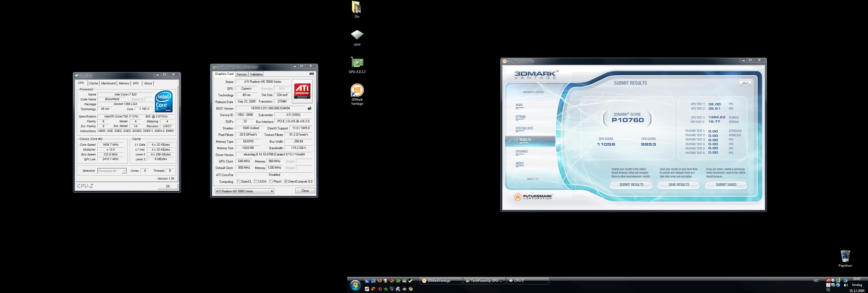Open the Processor #1 selection dropdown
This screenshot has width=868, height=293.
[x=112, y=171]
